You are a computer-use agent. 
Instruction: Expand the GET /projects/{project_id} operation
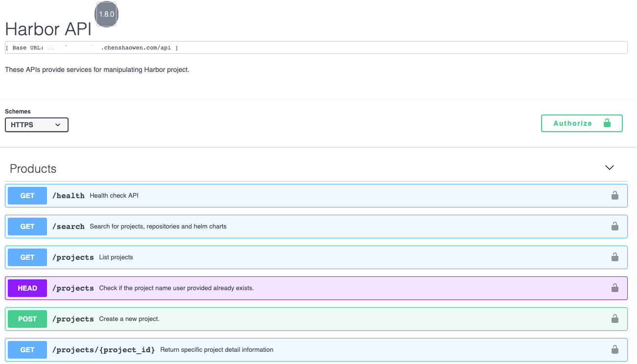(316, 350)
